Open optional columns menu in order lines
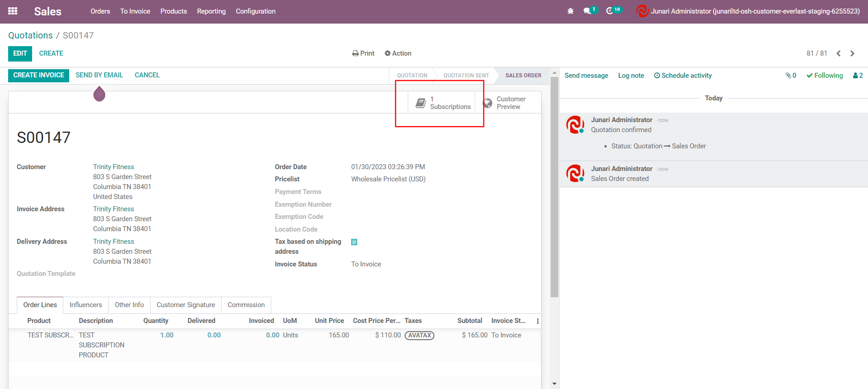 point(538,321)
